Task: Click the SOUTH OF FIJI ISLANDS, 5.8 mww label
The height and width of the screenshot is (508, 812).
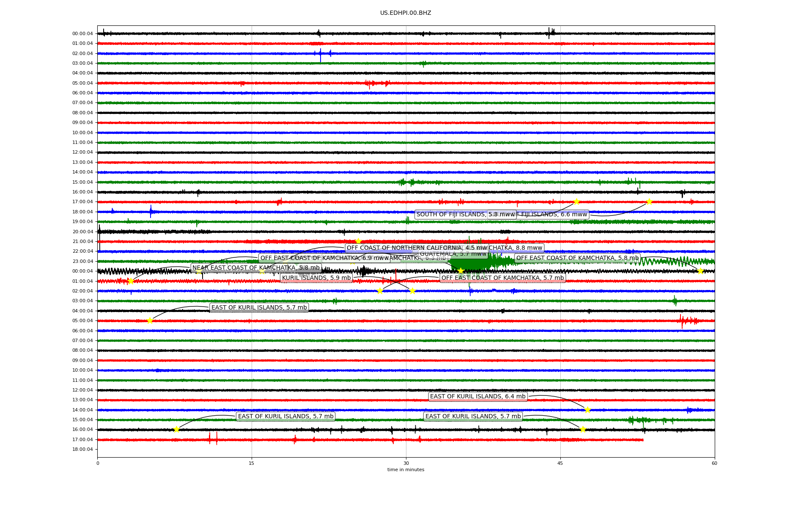Action: click(466, 215)
